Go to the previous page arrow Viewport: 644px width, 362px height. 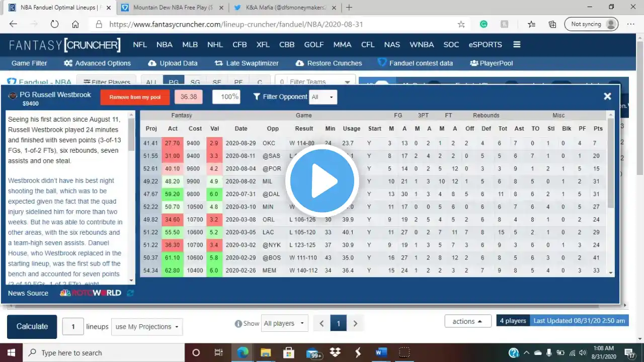(x=321, y=323)
